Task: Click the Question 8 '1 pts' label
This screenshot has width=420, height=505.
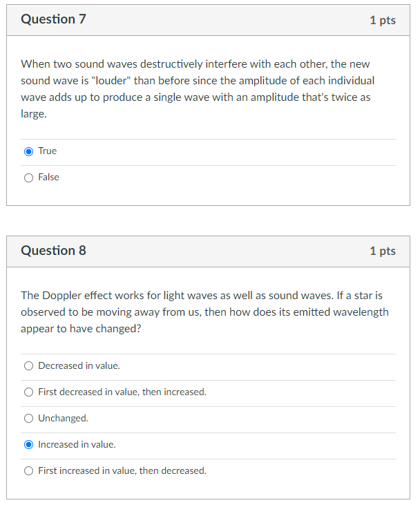Action: pyautogui.click(x=383, y=251)
